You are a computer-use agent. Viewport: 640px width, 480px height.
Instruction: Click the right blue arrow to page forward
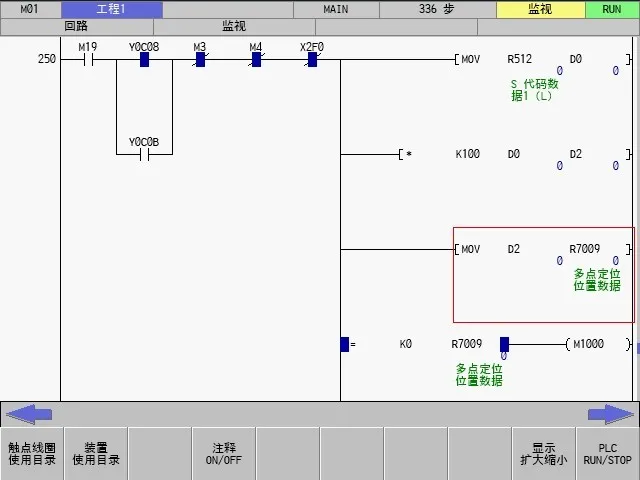[x=611, y=414]
